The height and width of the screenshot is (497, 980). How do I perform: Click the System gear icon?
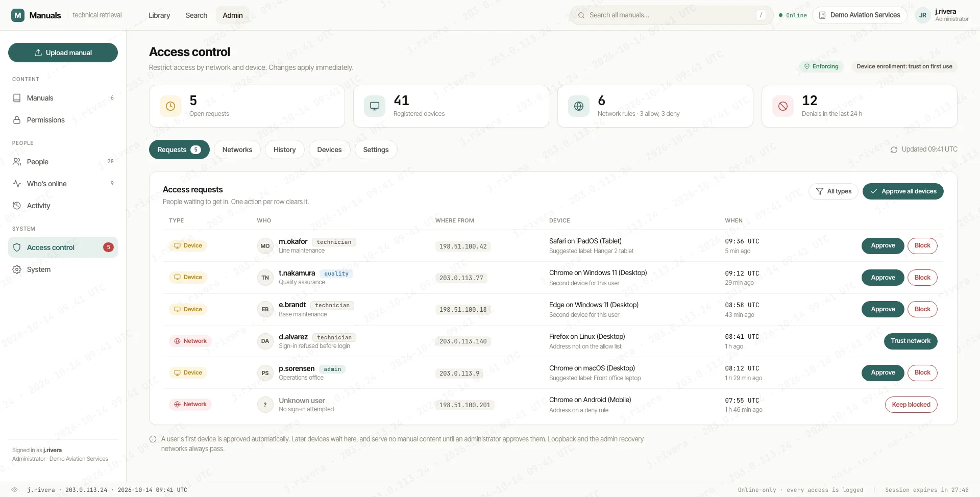pyautogui.click(x=17, y=269)
